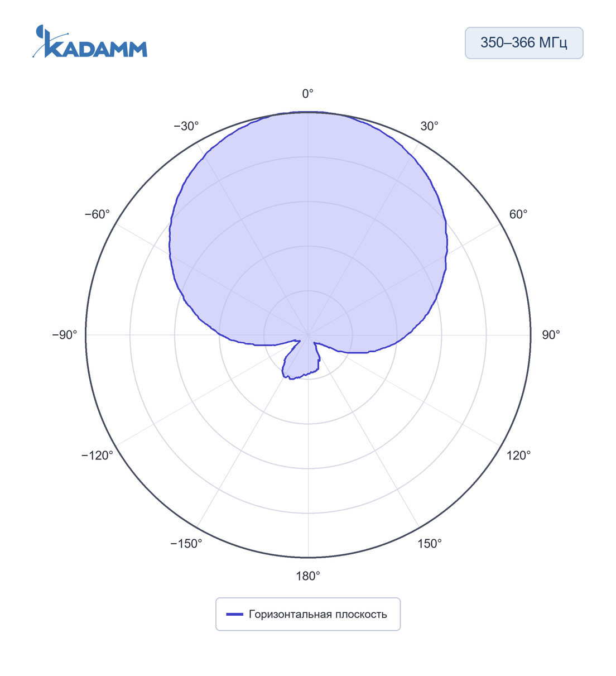Click the −150° angle label

tap(186, 544)
